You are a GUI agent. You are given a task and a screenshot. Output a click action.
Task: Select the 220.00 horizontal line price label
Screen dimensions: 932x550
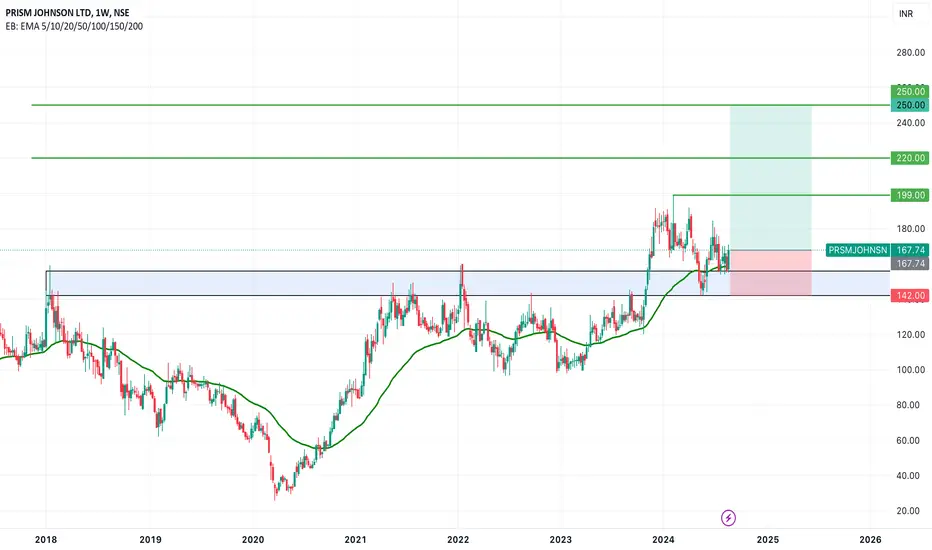[910, 158]
